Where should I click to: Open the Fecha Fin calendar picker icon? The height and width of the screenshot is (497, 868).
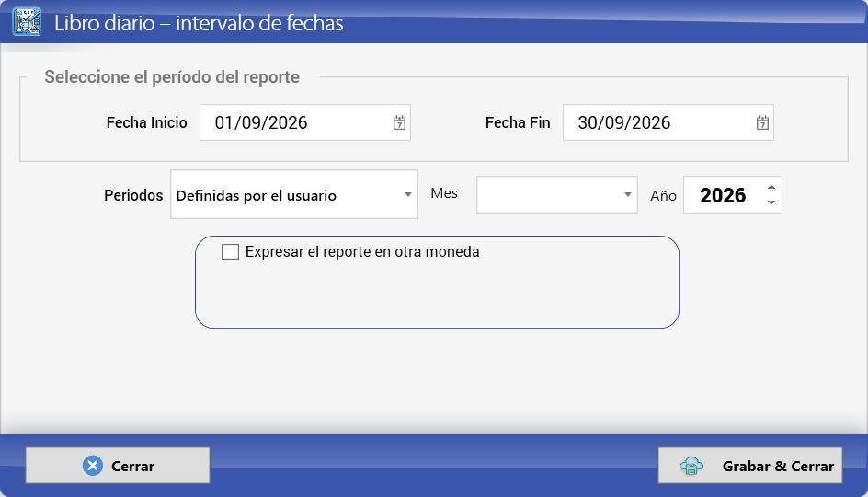pos(762,122)
